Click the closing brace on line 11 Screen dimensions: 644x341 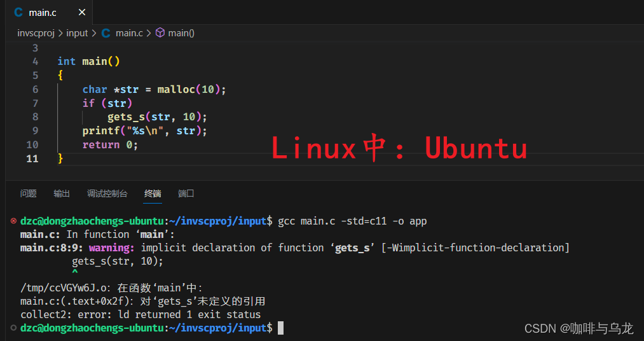(x=60, y=158)
